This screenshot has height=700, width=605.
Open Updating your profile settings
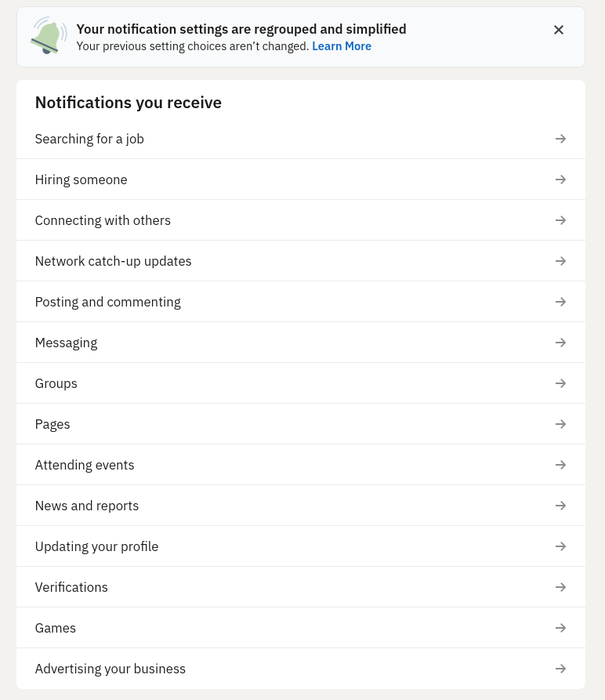click(560, 546)
